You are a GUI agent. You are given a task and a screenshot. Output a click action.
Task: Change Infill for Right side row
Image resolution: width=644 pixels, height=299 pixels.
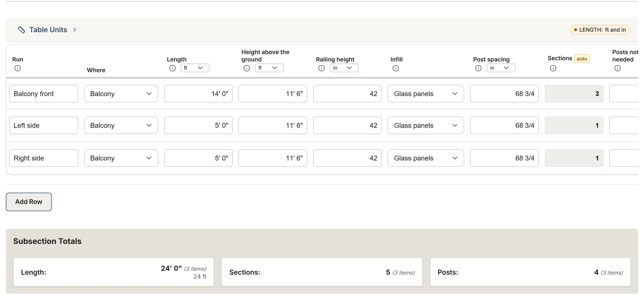tap(426, 158)
